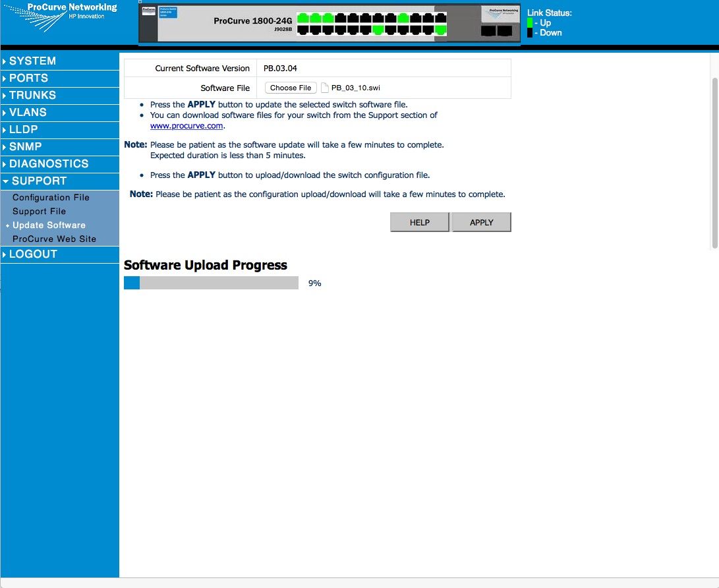Select Update Software in the sidebar
The height and width of the screenshot is (588, 719).
[x=49, y=225]
